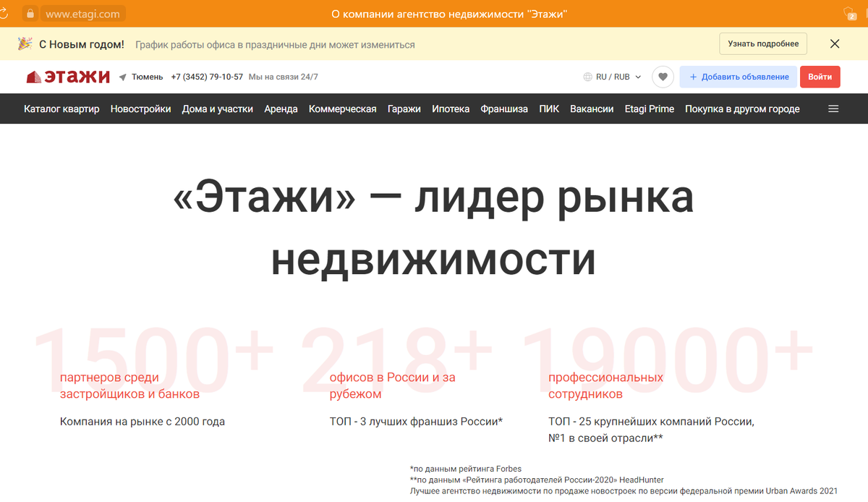Click Узнать подробнее button

click(x=763, y=44)
